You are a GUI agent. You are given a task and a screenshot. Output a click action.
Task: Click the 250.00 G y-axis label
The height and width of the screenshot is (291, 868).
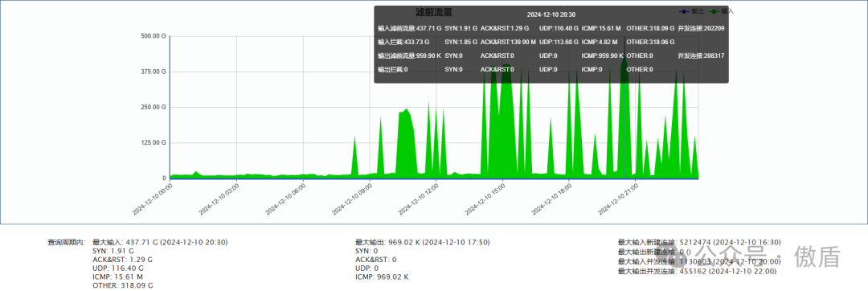click(x=154, y=107)
